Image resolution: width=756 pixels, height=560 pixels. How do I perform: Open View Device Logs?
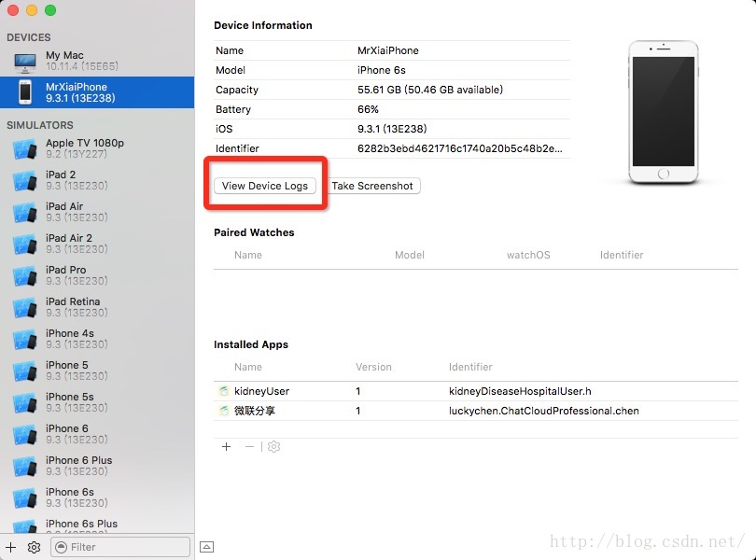click(x=265, y=186)
